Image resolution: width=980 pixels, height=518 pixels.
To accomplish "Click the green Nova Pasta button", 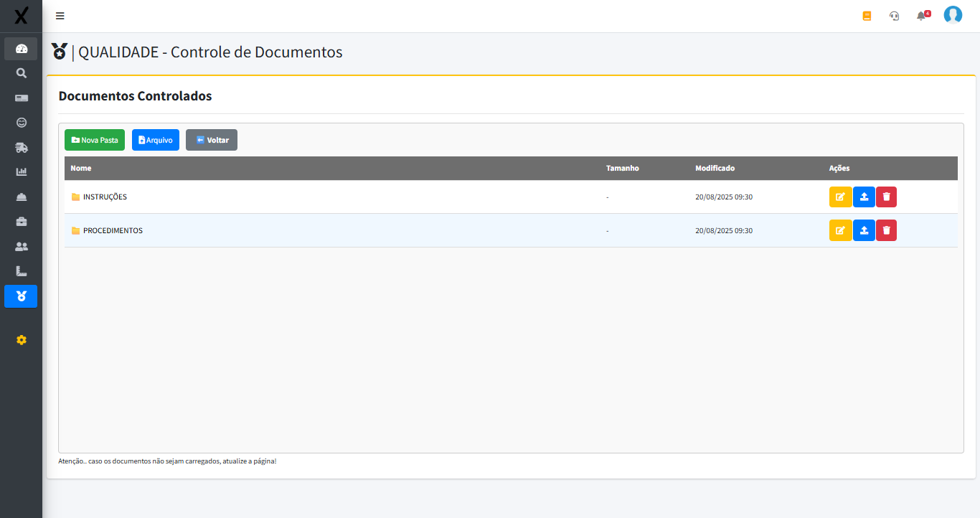I will tap(95, 140).
